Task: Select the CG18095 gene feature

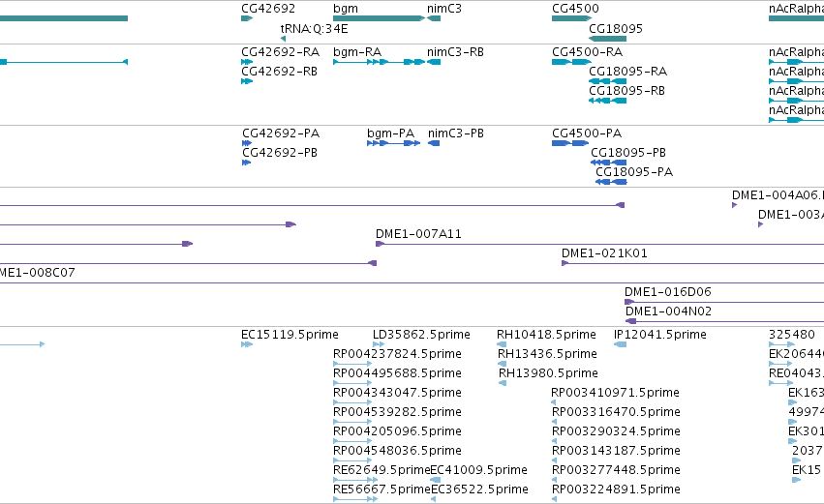Action: [x=607, y=39]
